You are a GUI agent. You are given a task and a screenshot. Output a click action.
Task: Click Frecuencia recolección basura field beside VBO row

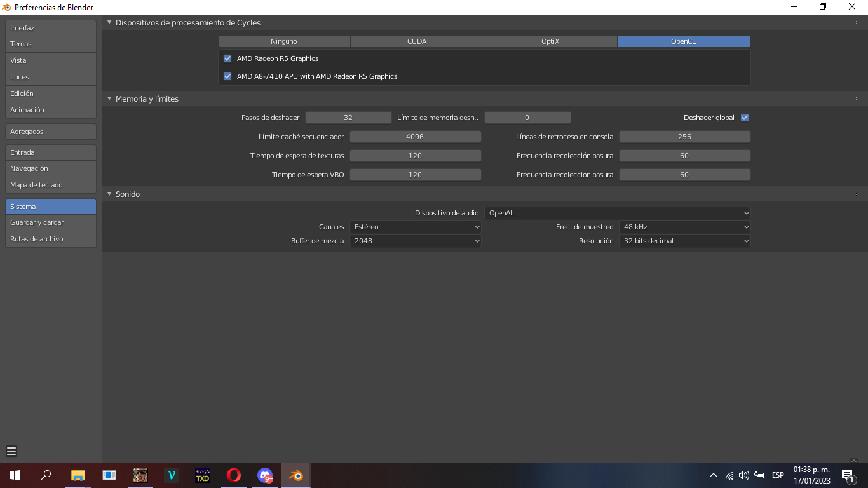coord(685,175)
